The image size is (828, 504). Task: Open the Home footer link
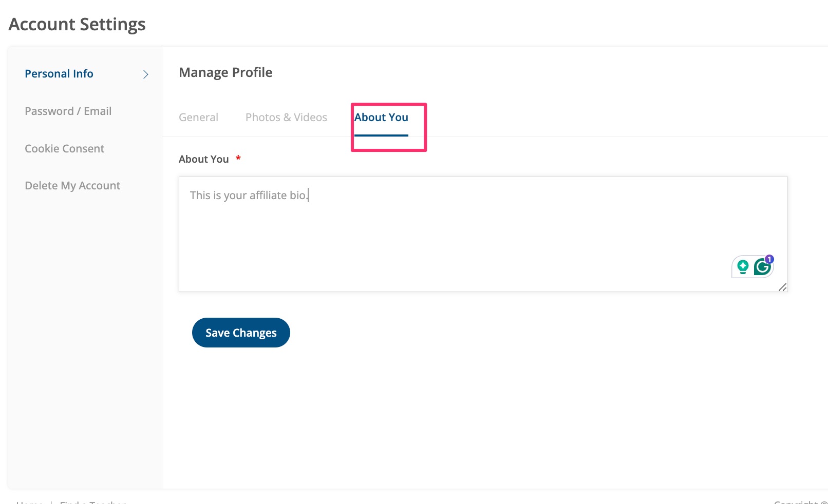pos(29,501)
